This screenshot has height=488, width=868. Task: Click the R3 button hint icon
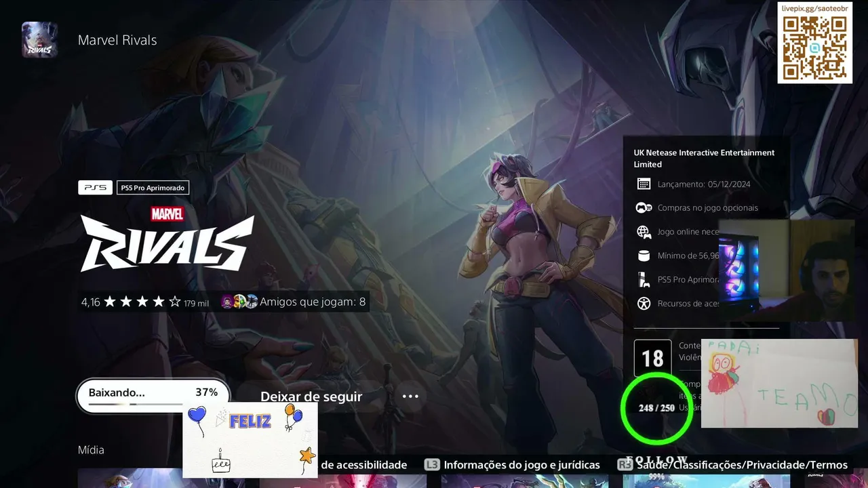click(x=625, y=465)
